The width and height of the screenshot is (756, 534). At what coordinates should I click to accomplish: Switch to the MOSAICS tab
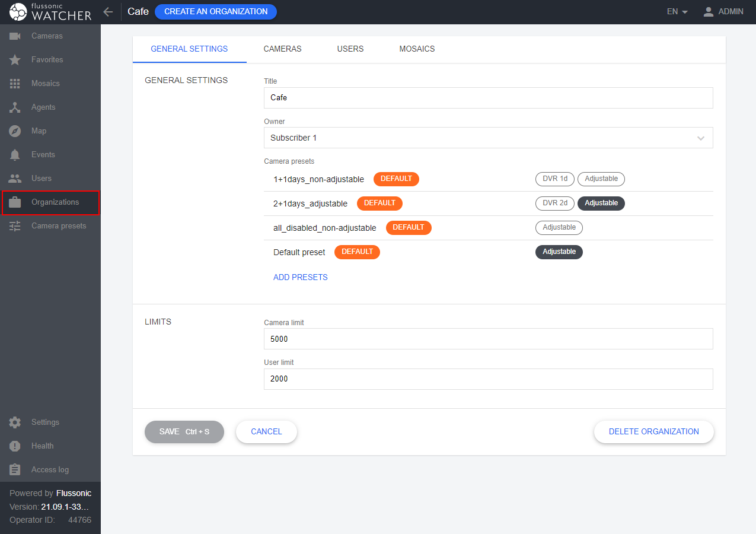417,49
